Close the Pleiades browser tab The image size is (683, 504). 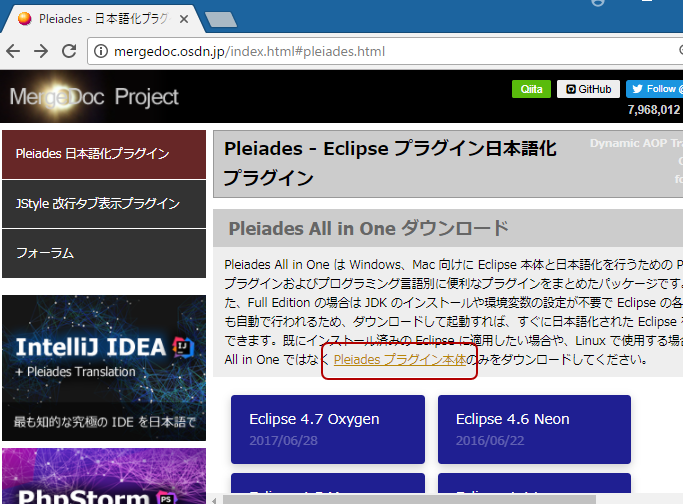184,19
